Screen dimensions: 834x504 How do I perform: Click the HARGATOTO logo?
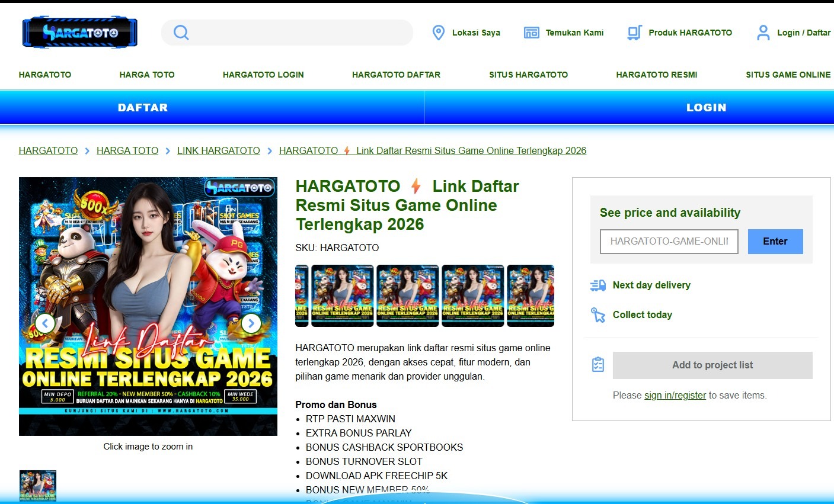tap(80, 33)
